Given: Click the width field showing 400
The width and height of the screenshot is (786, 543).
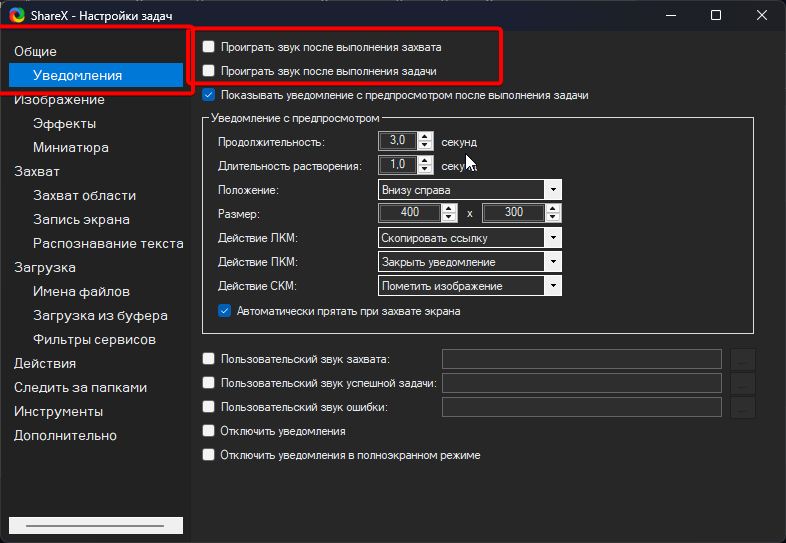Looking at the screenshot, I should 410,213.
